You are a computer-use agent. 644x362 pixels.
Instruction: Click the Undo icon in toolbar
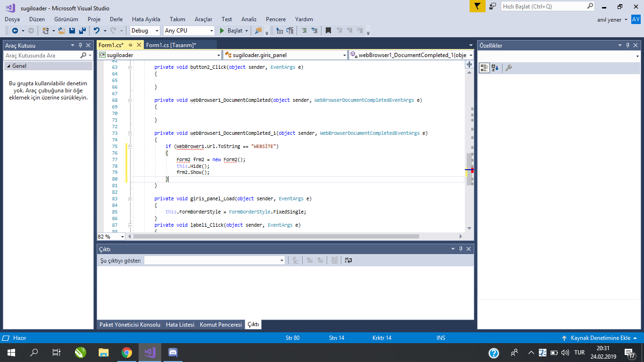pos(96,31)
